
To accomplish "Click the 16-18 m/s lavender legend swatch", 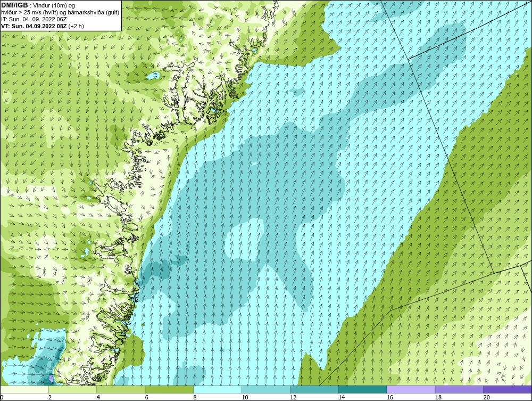I will click(411, 389).
